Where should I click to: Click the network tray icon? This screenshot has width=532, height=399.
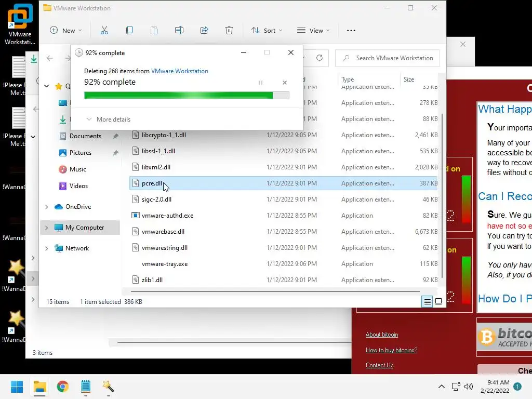pyautogui.click(x=456, y=387)
